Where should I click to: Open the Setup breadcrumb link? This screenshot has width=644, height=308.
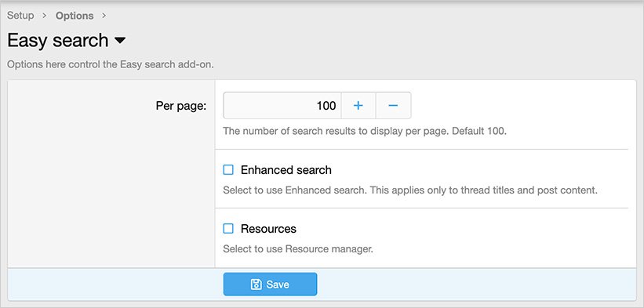point(20,16)
